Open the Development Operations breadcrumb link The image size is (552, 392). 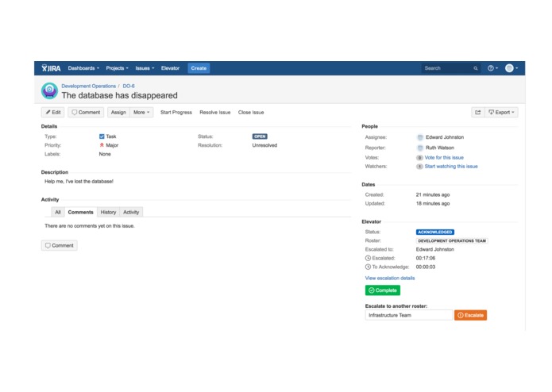(88, 86)
